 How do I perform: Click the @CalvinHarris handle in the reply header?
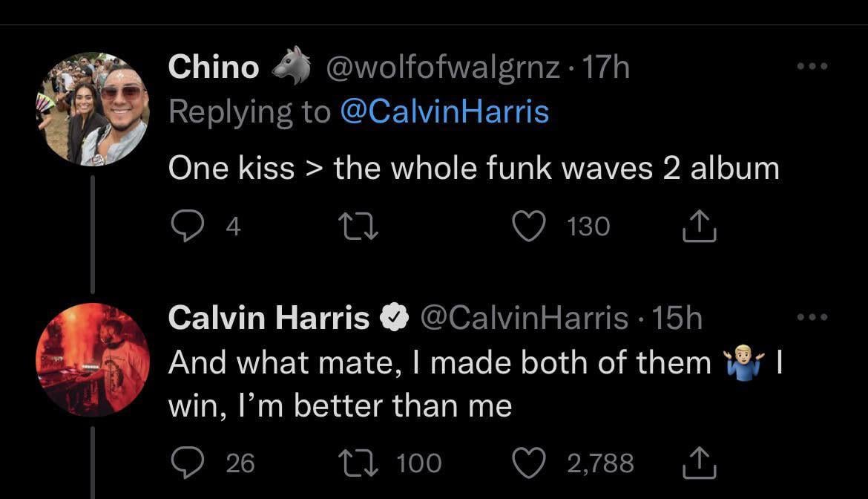coord(525,318)
